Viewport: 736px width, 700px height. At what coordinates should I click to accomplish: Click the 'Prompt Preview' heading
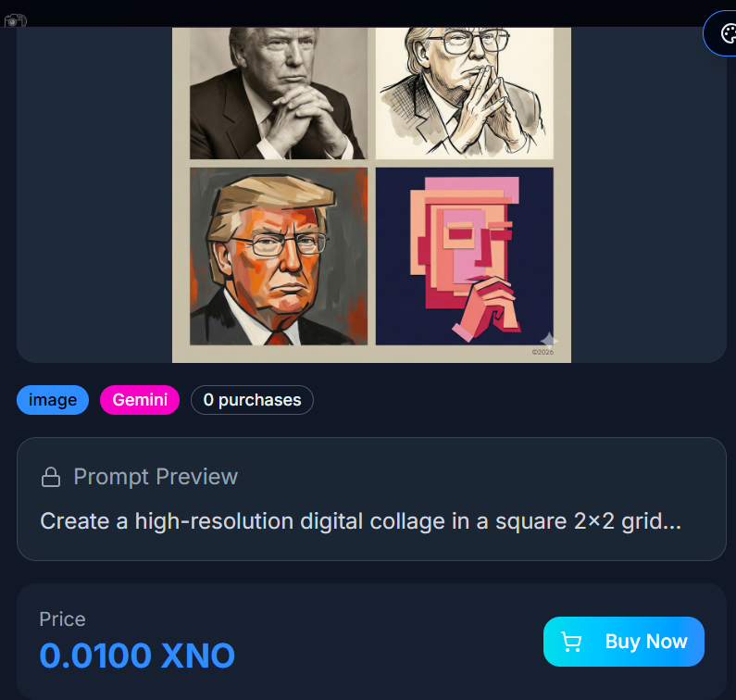[156, 477]
